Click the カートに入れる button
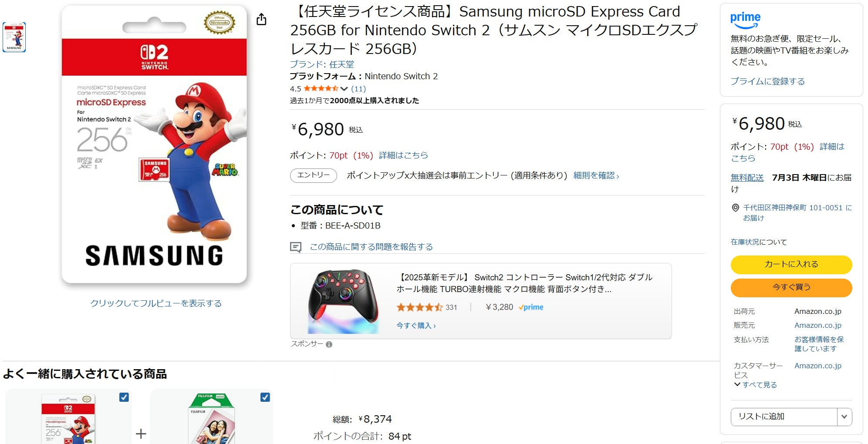 [791, 264]
